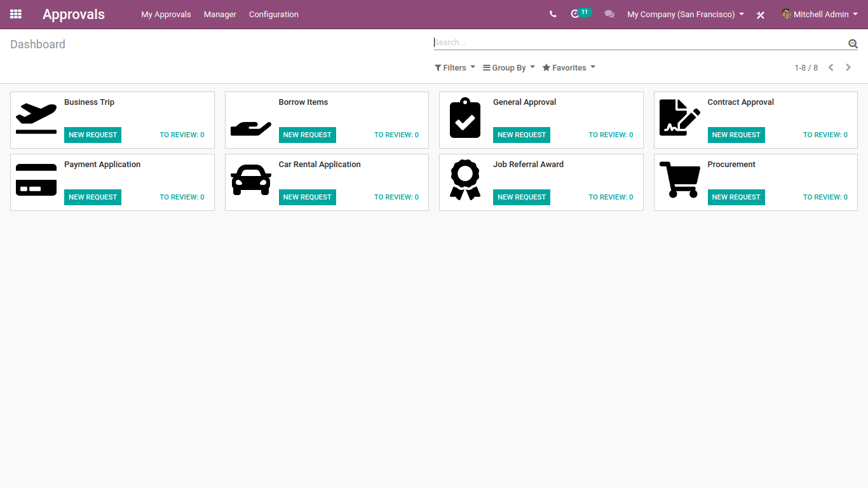
Task: Click the Car Rental Application card title
Action: tap(320, 165)
